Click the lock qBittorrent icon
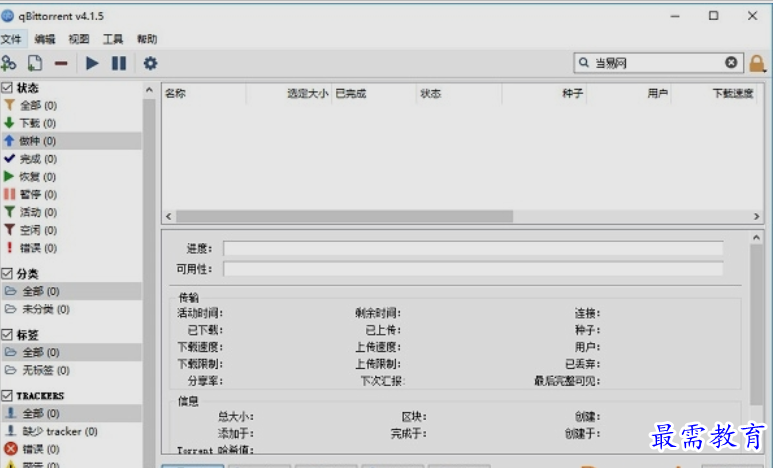773x468 pixels. pyautogui.click(x=757, y=64)
